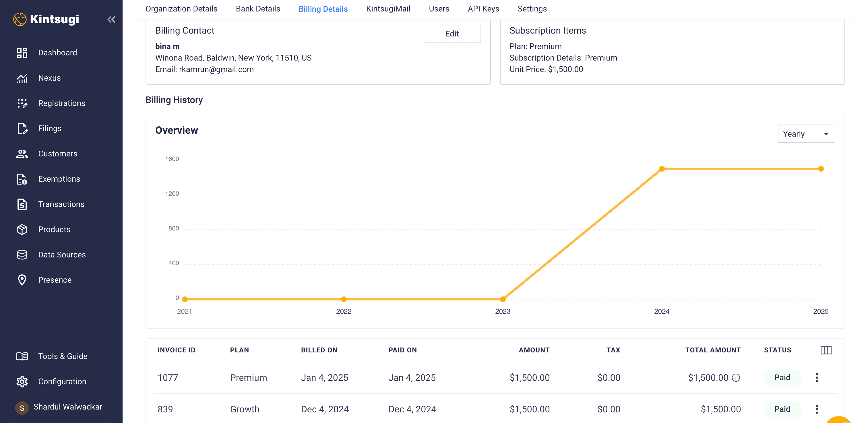Toggle table column visibility icon
This screenshot has width=868, height=423.
coord(826,350)
